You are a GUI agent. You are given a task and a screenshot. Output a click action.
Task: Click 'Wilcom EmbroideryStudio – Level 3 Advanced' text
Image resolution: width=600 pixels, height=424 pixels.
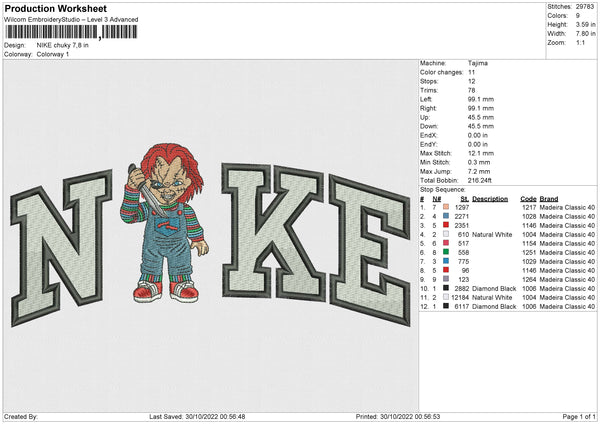coord(71,20)
